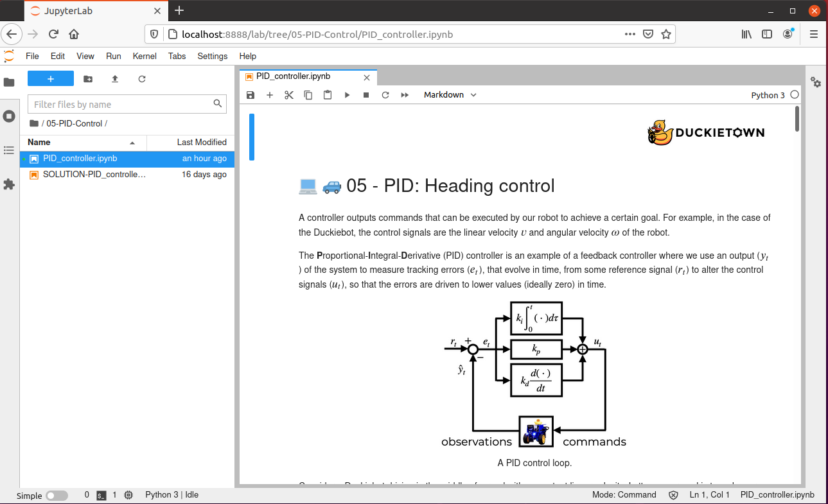
Task: Open the Help menu
Action: [x=247, y=56]
